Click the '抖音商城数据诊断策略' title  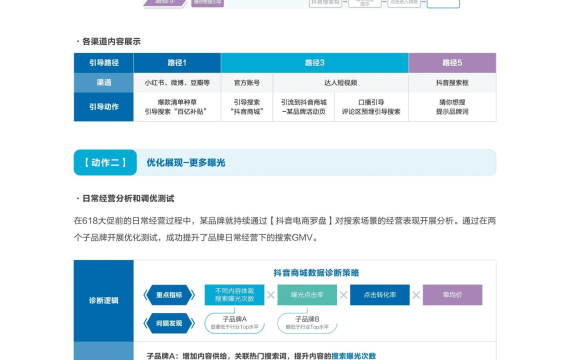pyautogui.click(x=316, y=273)
